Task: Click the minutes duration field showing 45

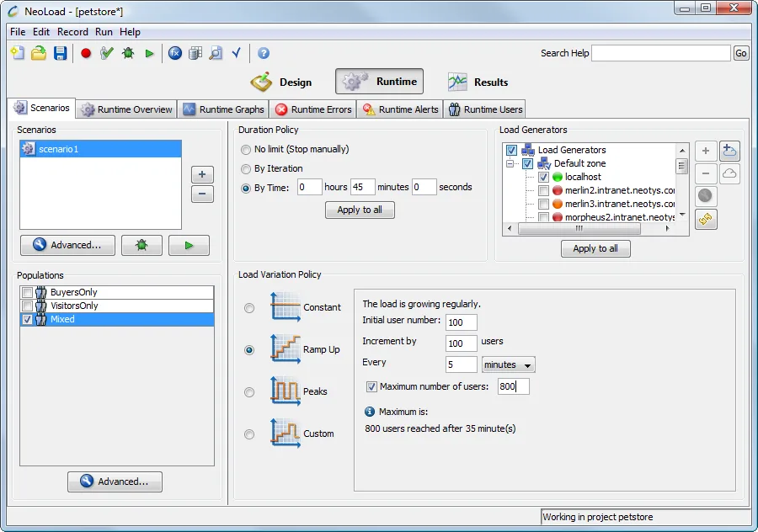Action: point(362,188)
